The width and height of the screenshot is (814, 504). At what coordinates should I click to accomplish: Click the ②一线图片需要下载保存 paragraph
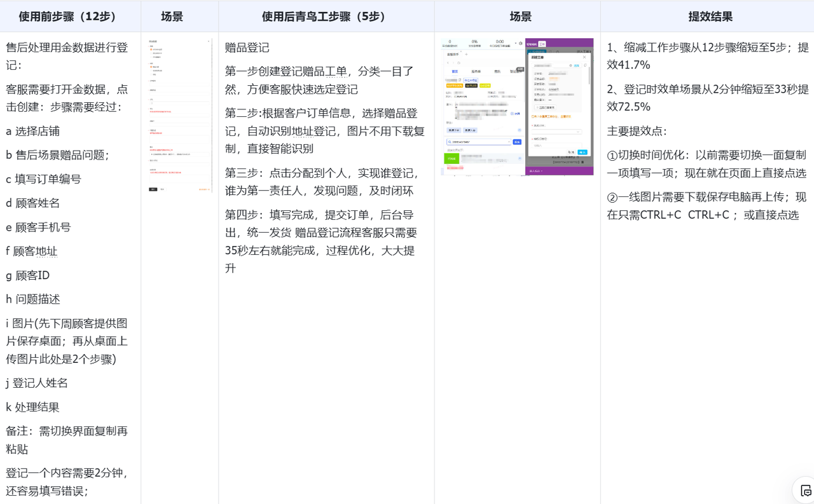coord(707,206)
